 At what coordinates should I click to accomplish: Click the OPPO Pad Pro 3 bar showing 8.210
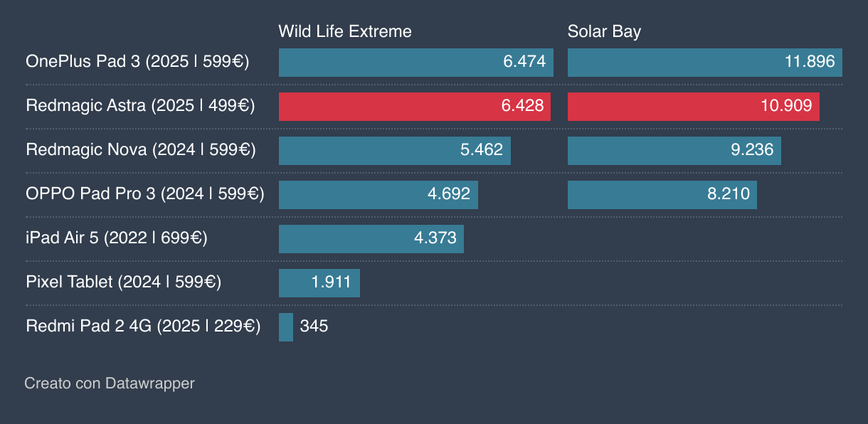coord(662,194)
